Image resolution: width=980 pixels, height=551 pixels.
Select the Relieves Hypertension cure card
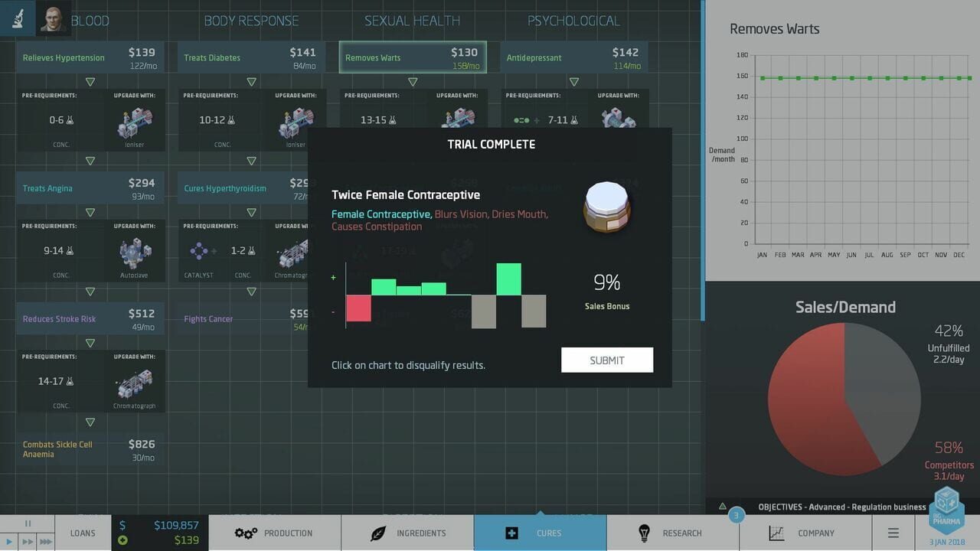point(90,57)
